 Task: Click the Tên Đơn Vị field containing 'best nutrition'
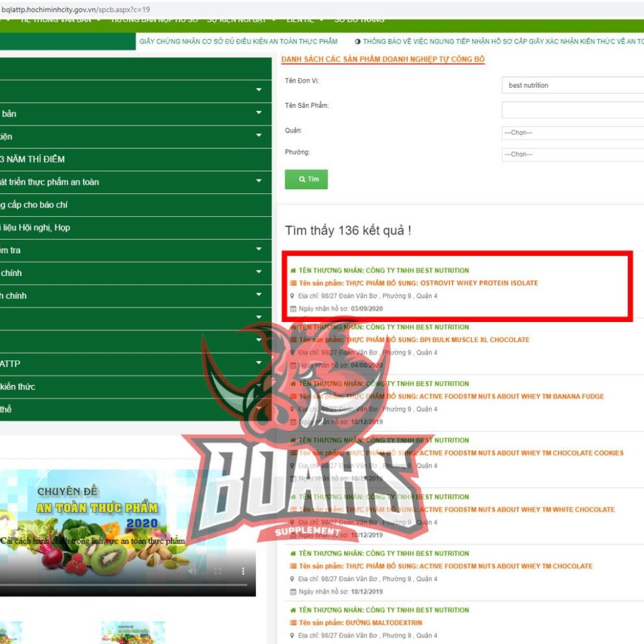point(572,86)
